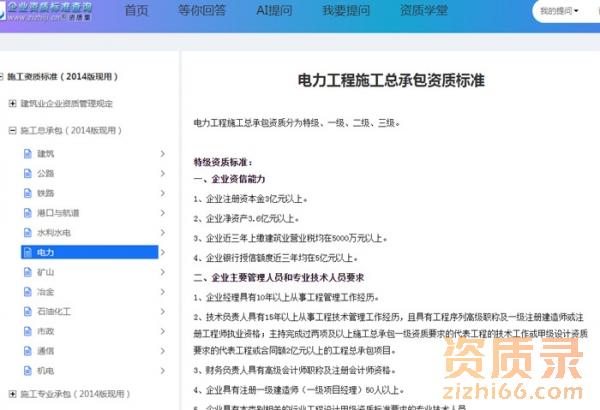Expand the 建筑业企业资质管理规定 node

tap(11, 103)
